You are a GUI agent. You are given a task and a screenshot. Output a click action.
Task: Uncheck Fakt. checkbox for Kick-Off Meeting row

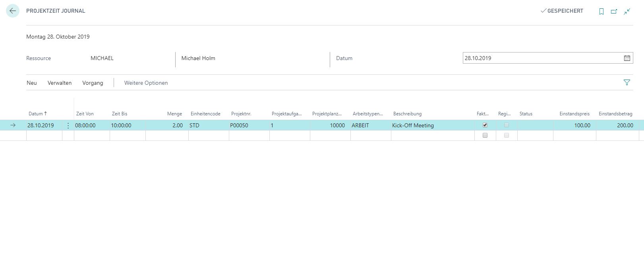pos(485,125)
